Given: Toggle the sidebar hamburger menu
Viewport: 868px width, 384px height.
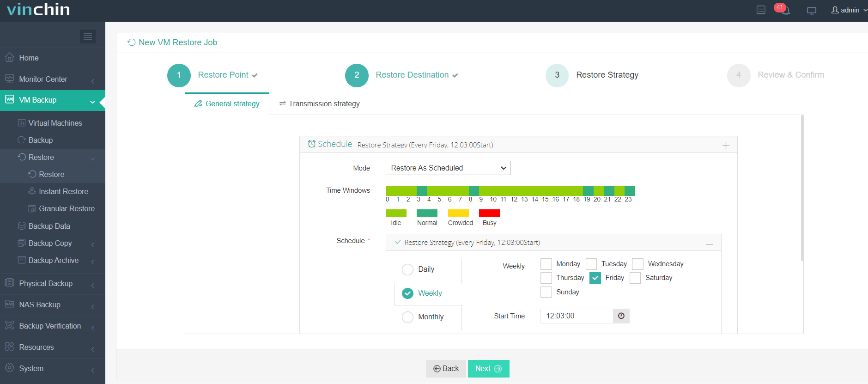Looking at the screenshot, I should pos(88,37).
